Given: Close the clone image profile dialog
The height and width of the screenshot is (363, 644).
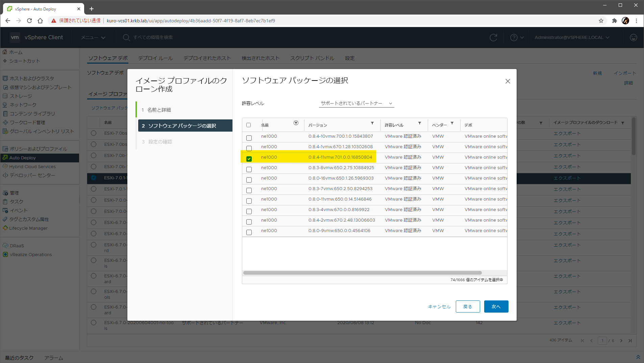Looking at the screenshot, I should tap(507, 81).
